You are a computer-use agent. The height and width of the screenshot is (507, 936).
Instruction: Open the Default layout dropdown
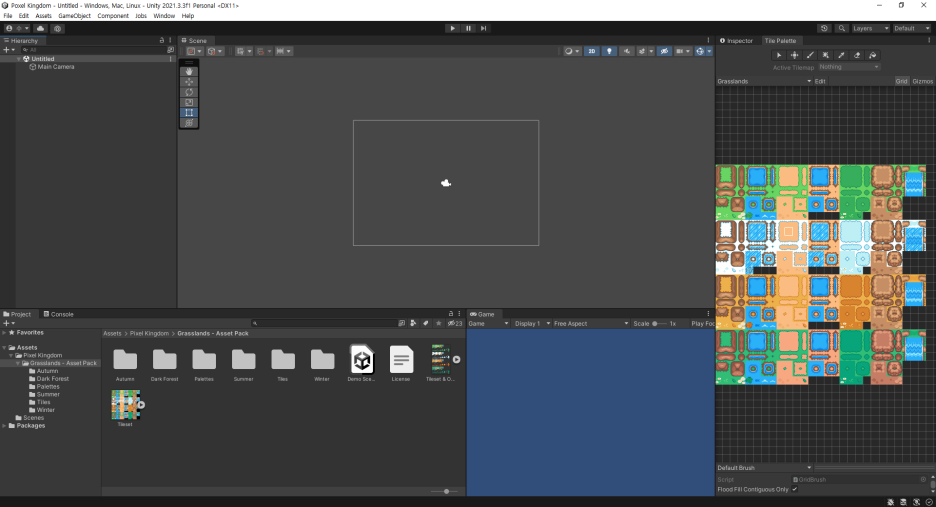coord(912,28)
